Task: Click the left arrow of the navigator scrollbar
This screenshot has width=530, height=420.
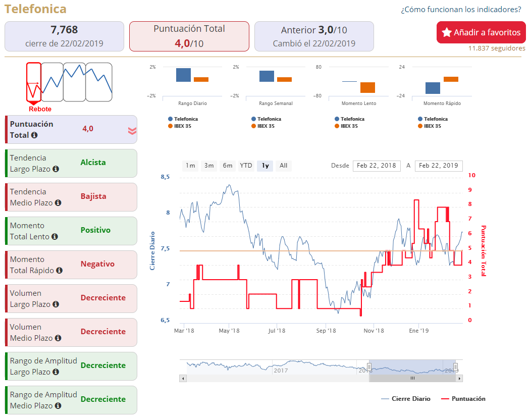Action: click(183, 379)
